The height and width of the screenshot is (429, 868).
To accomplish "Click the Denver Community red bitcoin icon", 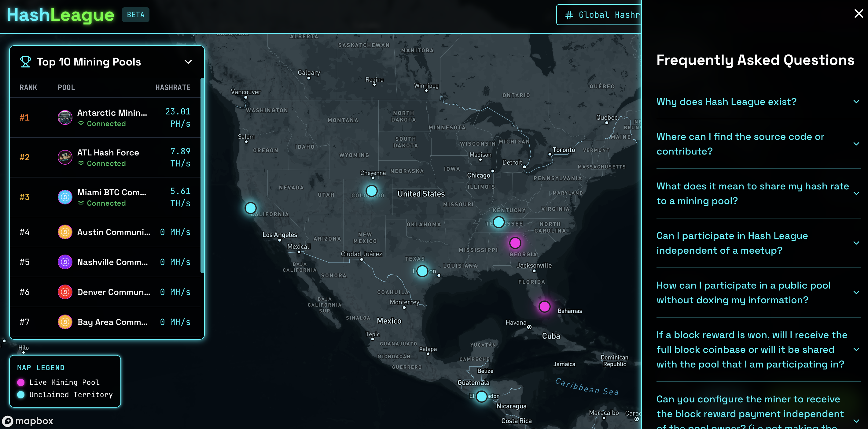I will (65, 292).
